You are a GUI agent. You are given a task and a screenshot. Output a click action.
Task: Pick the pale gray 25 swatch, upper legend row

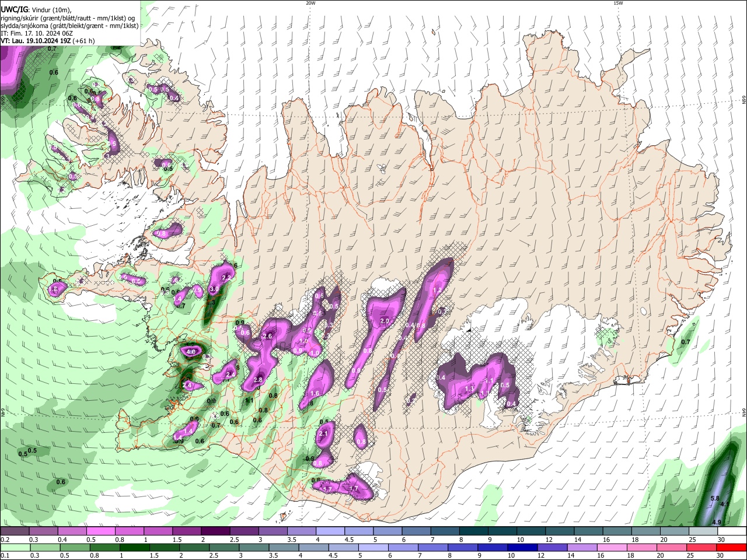(x=703, y=531)
